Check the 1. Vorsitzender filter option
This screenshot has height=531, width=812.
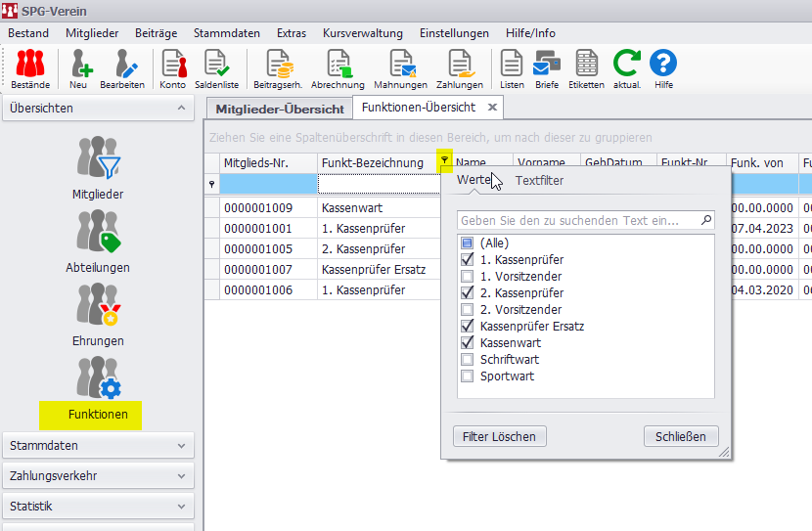(468, 277)
